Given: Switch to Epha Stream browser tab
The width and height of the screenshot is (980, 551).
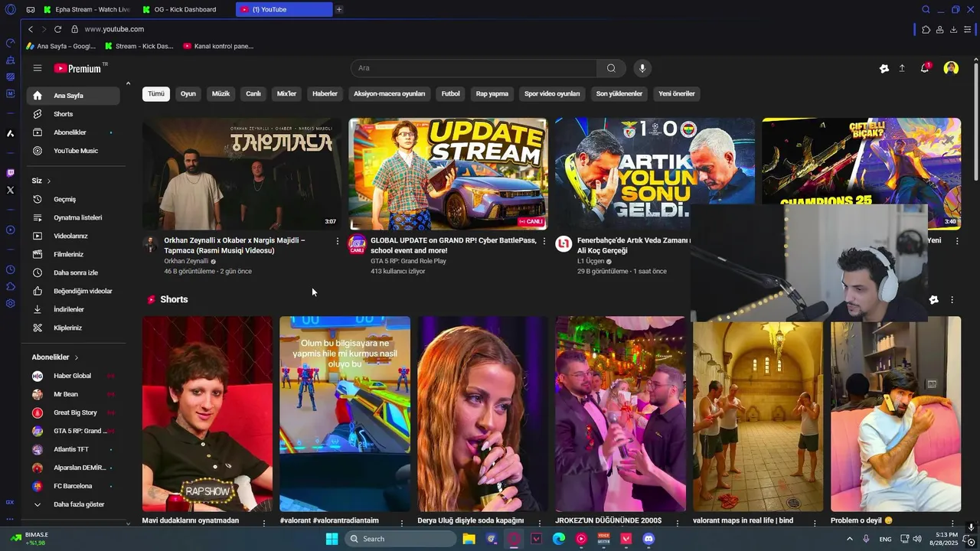Looking at the screenshot, I should click(x=88, y=9).
